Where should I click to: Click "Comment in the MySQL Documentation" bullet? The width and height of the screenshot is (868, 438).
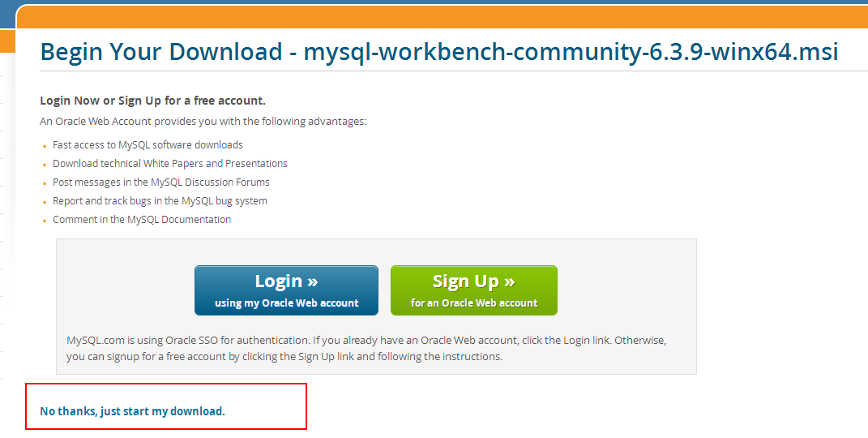tap(142, 220)
